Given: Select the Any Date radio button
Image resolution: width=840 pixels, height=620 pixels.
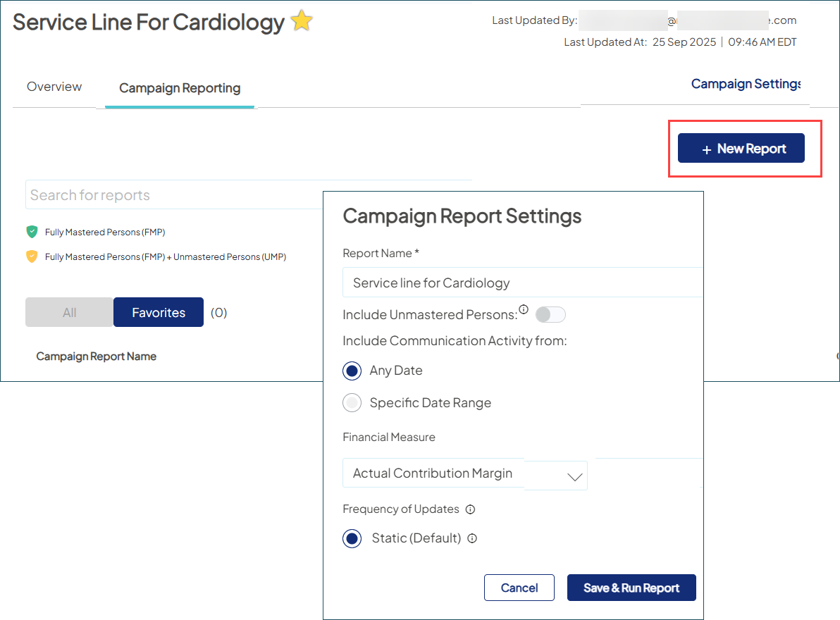Looking at the screenshot, I should tap(352, 371).
